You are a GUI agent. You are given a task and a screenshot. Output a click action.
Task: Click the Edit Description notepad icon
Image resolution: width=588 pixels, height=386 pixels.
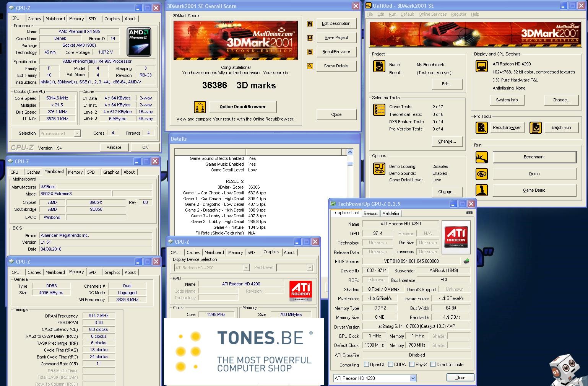(x=310, y=24)
